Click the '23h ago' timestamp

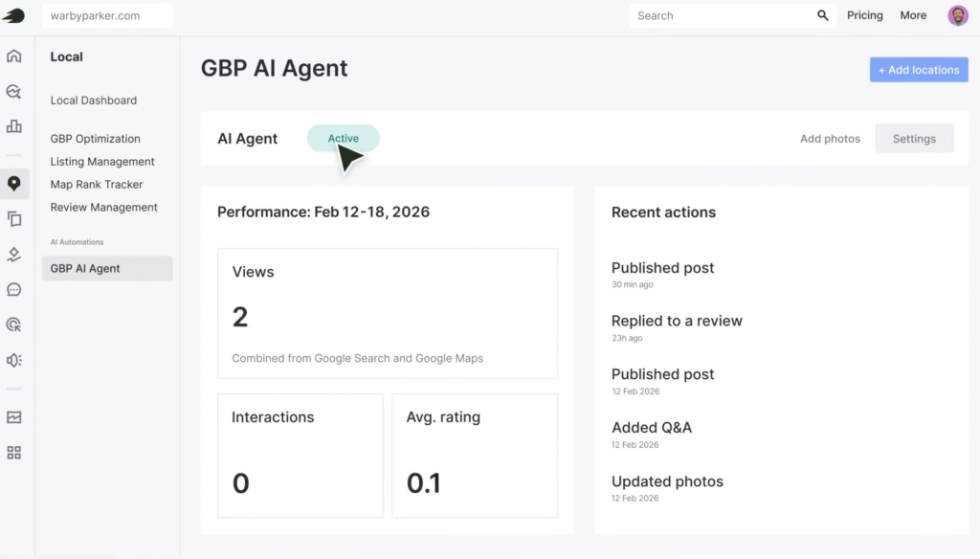click(x=627, y=338)
